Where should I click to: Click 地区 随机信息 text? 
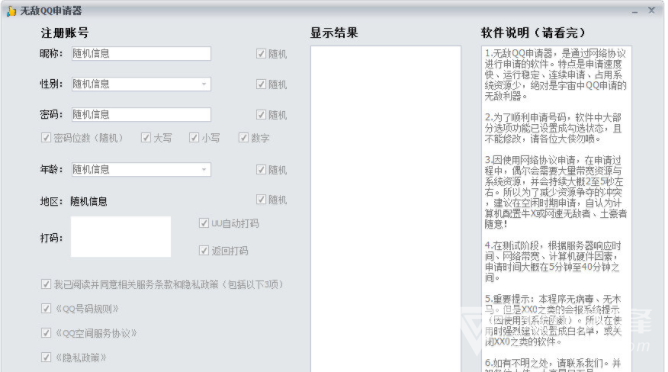89,201
